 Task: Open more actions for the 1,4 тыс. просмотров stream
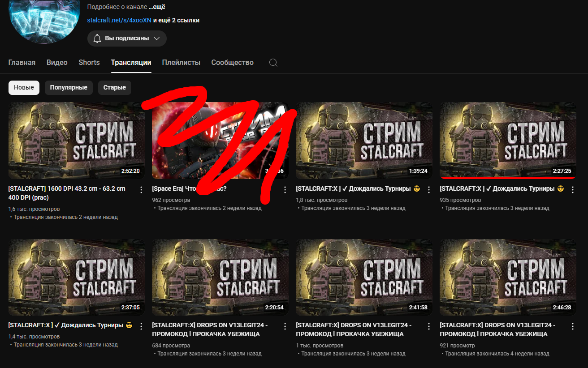pyautogui.click(x=141, y=326)
